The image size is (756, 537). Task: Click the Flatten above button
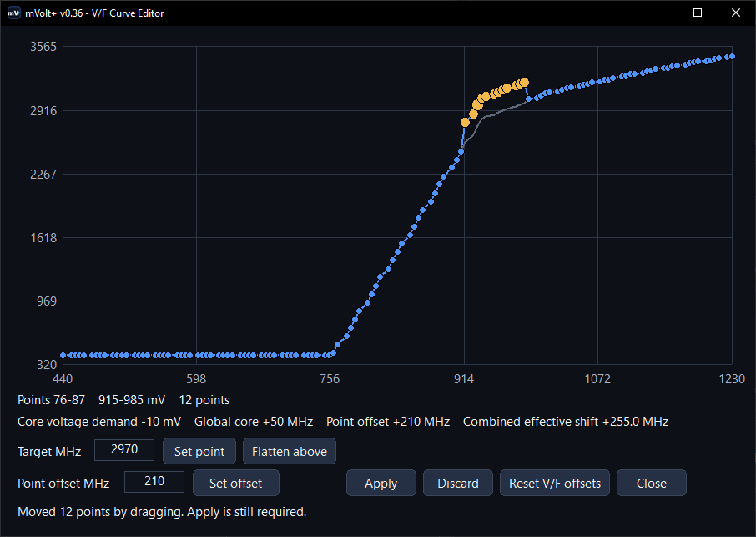click(290, 451)
